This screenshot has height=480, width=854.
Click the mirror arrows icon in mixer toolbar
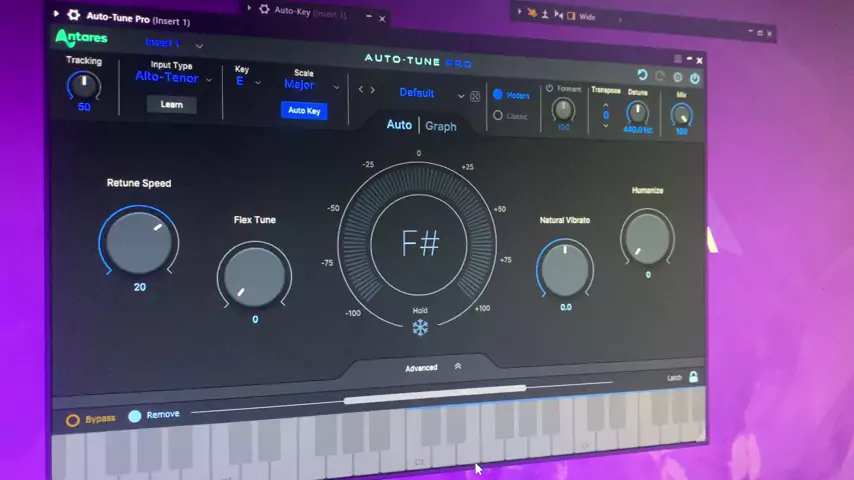pos(558,15)
